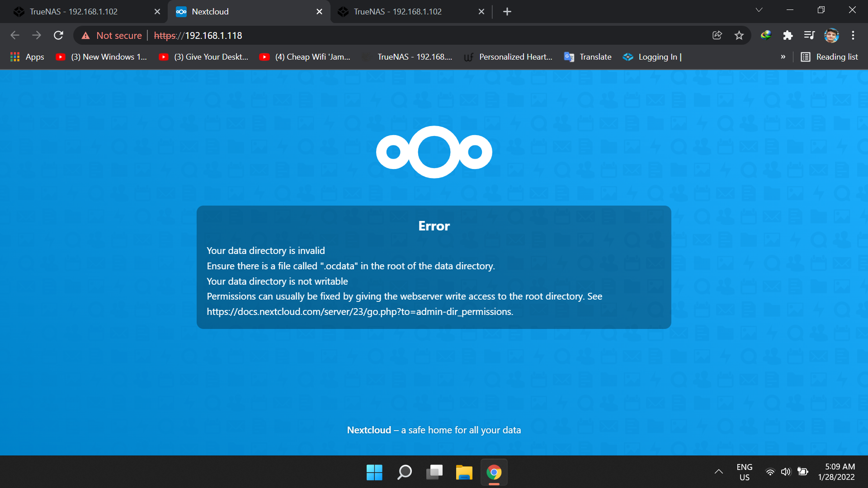Go back to previous page
868x488 pixels.
point(15,35)
